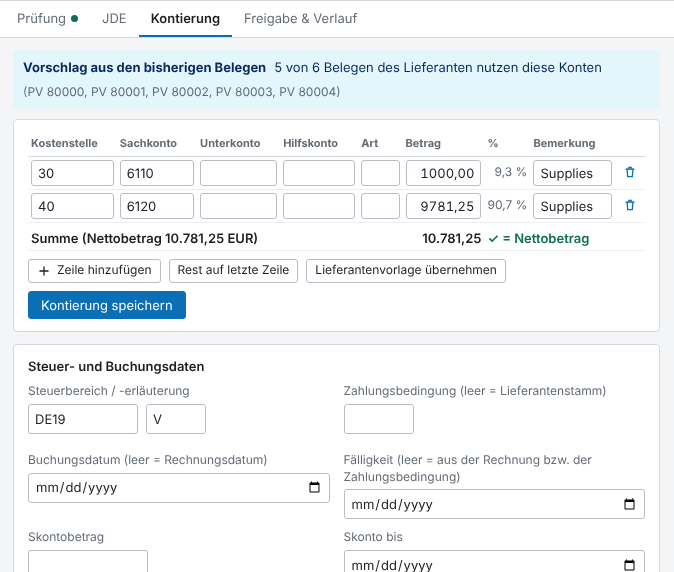
Task: Click the Hilfskonto field in the 6120 row
Action: pos(319,206)
